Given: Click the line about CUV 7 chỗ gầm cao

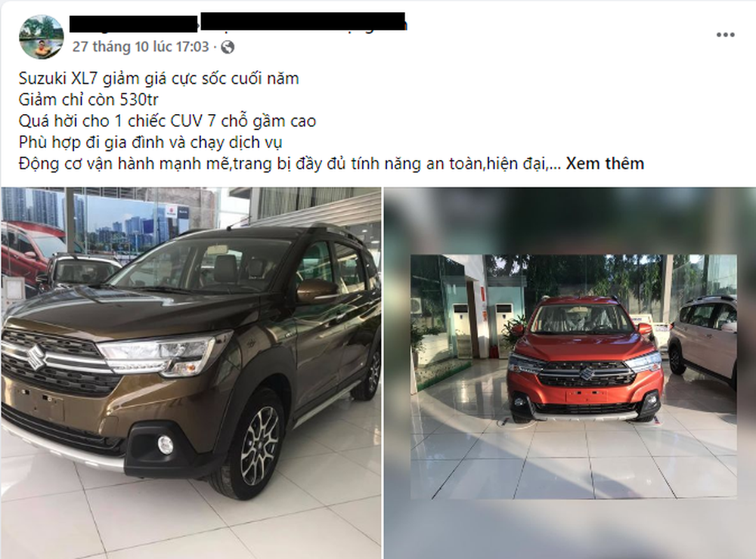Looking at the screenshot, I should [167, 120].
